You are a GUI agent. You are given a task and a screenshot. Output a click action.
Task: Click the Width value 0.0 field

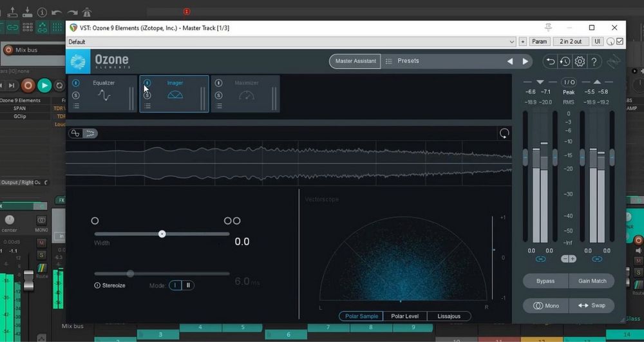(x=242, y=242)
